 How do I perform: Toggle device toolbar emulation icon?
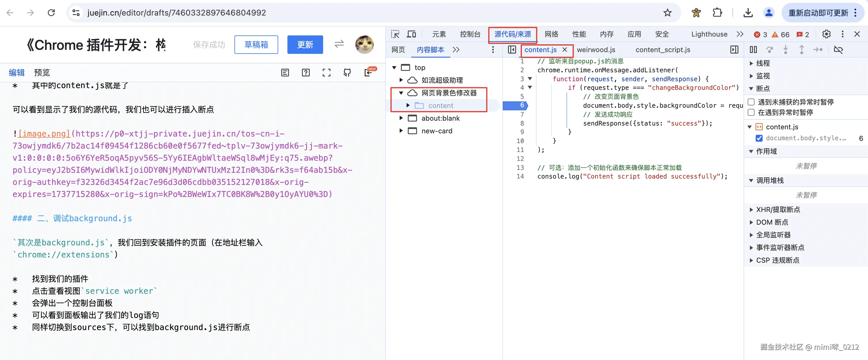411,34
